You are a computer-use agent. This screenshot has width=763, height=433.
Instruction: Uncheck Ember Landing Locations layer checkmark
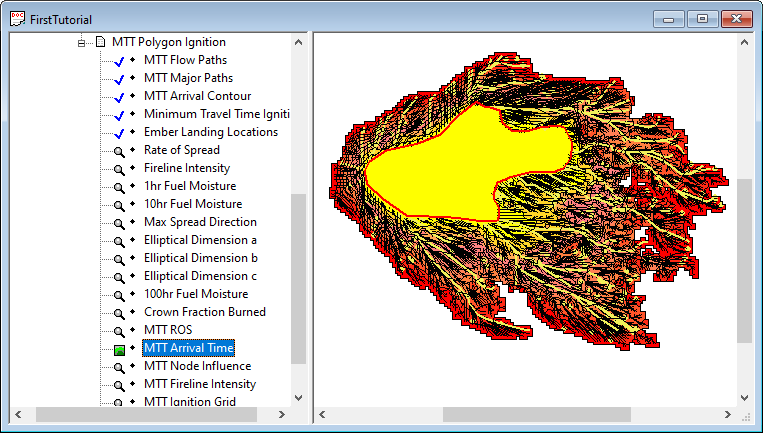click(119, 133)
